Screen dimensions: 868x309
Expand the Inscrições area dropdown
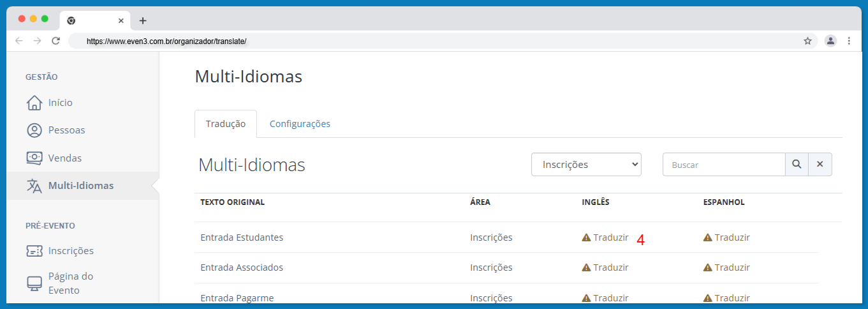click(586, 164)
